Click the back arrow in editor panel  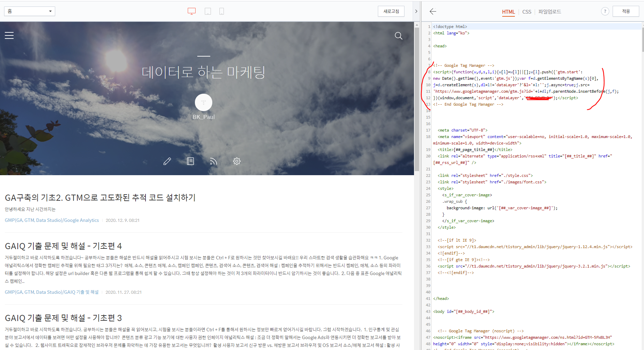click(433, 11)
